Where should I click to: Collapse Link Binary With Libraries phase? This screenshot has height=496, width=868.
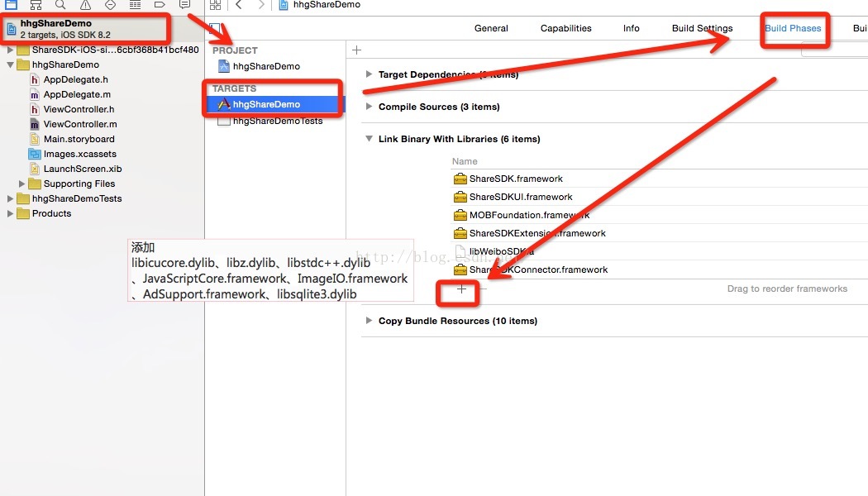click(x=369, y=138)
